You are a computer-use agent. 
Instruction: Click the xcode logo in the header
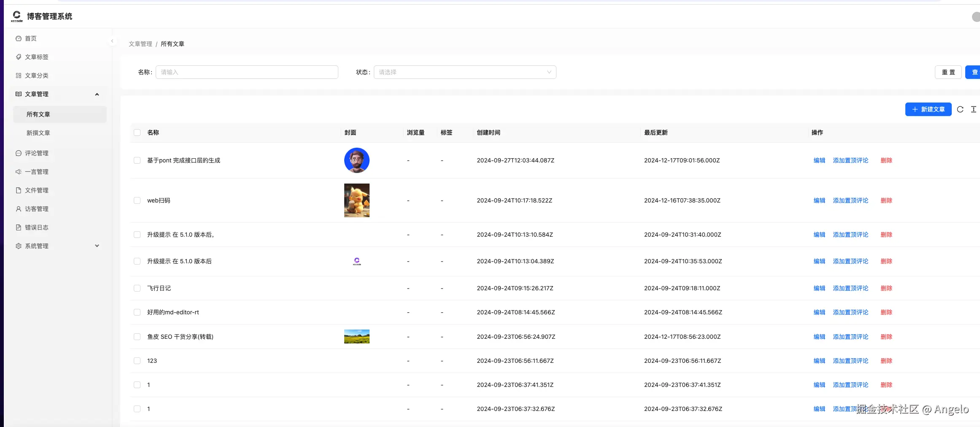(x=16, y=16)
